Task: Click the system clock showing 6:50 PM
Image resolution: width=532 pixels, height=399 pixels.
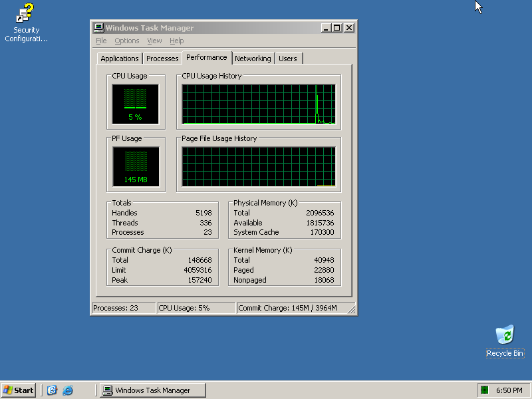Action: (509, 390)
